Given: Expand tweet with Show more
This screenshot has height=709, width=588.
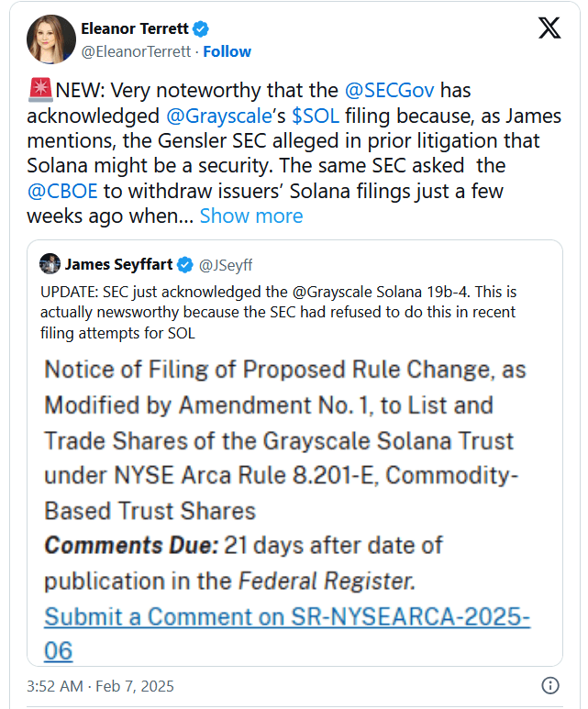Looking at the screenshot, I should (x=250, y=216).
